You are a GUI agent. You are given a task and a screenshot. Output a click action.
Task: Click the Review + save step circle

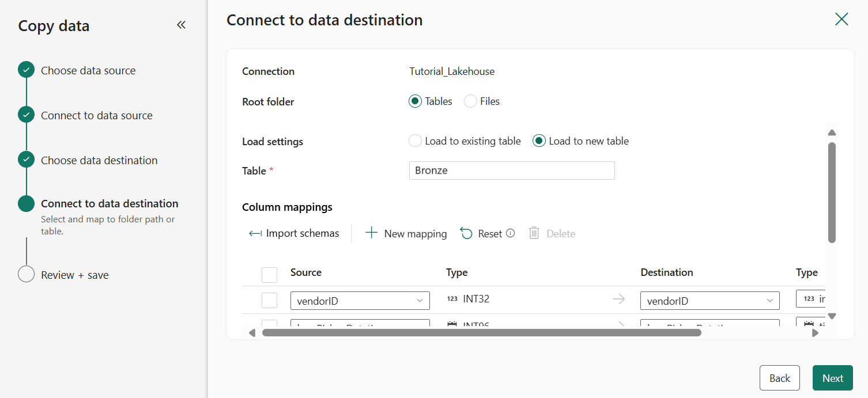pyautogui.click(x=26, y=274)
